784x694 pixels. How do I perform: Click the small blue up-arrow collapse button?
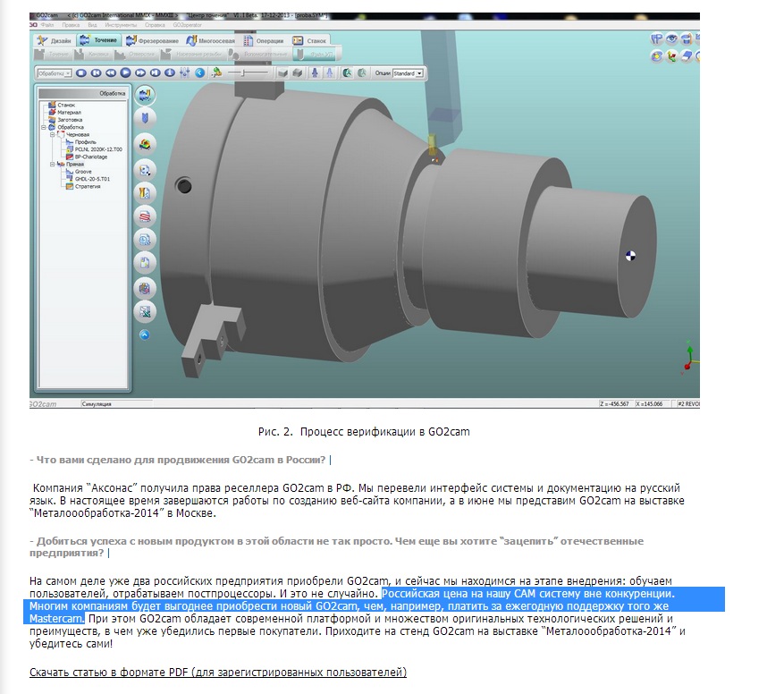pyautogui.click(x=145, y=334)
